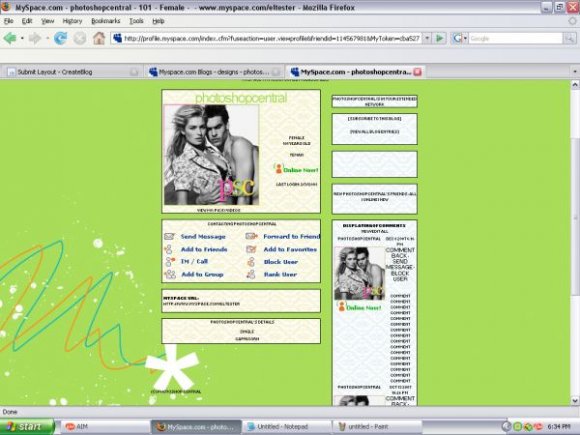
Task: Open the View menu
Action: 47,21
